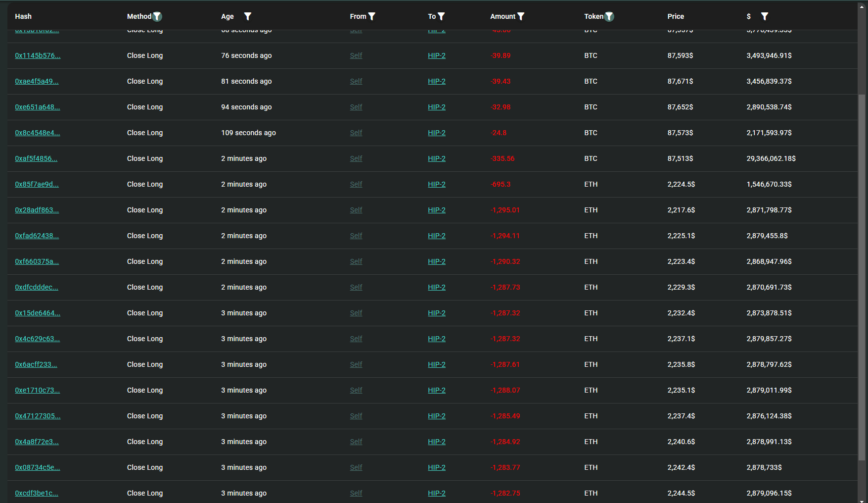Open transaction hash 0xdfcdddec...
Viewport: 868px width, 503px height.
tap(37, 287)
